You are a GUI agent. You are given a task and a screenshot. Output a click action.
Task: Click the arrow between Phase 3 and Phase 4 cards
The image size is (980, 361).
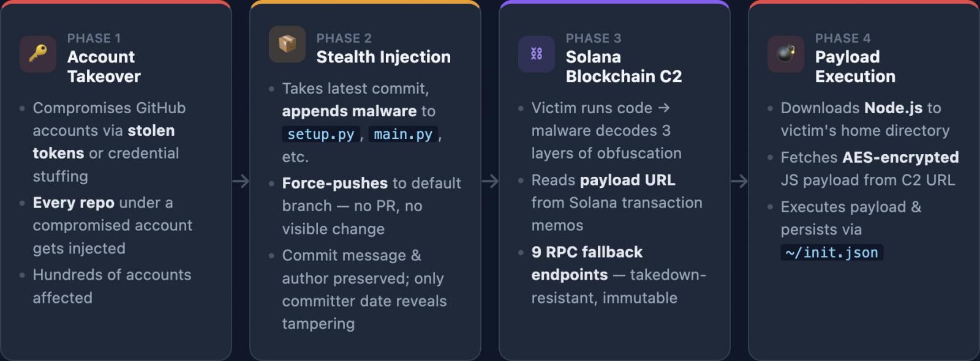point(739,181)
